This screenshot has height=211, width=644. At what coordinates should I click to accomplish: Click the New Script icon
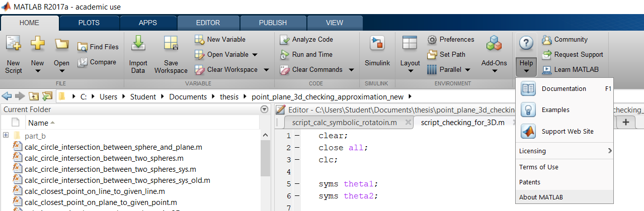14,44
